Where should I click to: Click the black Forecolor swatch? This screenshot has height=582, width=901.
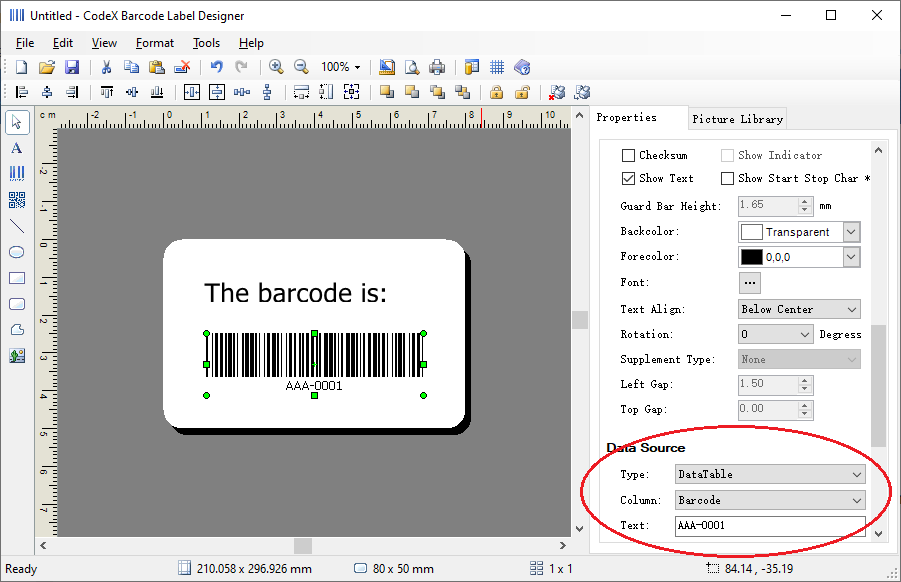(x=752, y=257)
